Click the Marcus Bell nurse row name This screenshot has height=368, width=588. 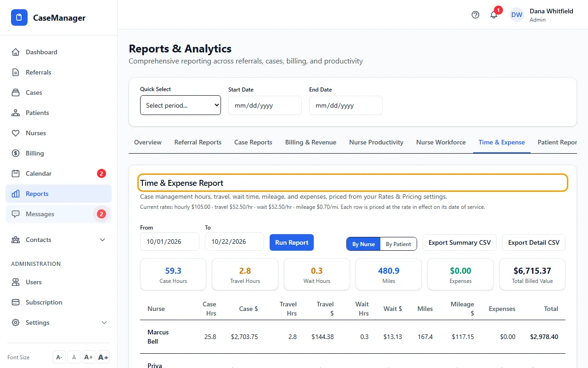click(158, 337)
